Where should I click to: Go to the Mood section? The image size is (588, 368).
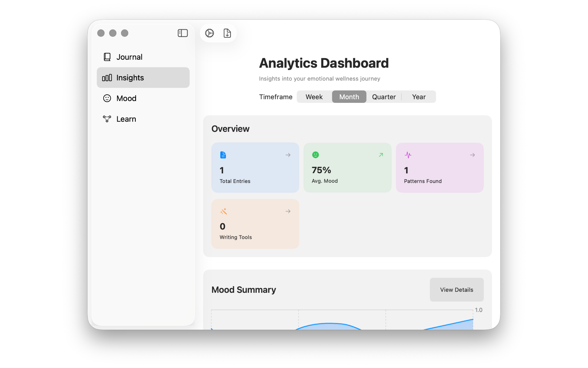click(143, 98)
